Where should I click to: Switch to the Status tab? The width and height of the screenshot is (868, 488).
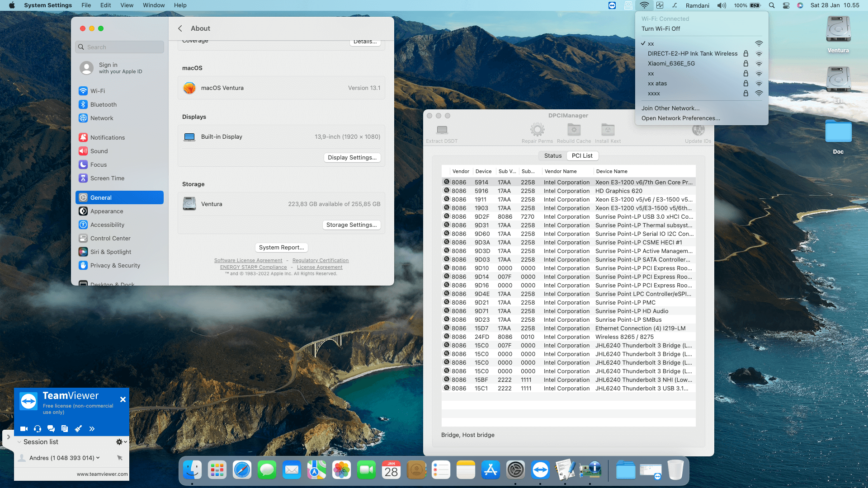click(x=552, y=155)
